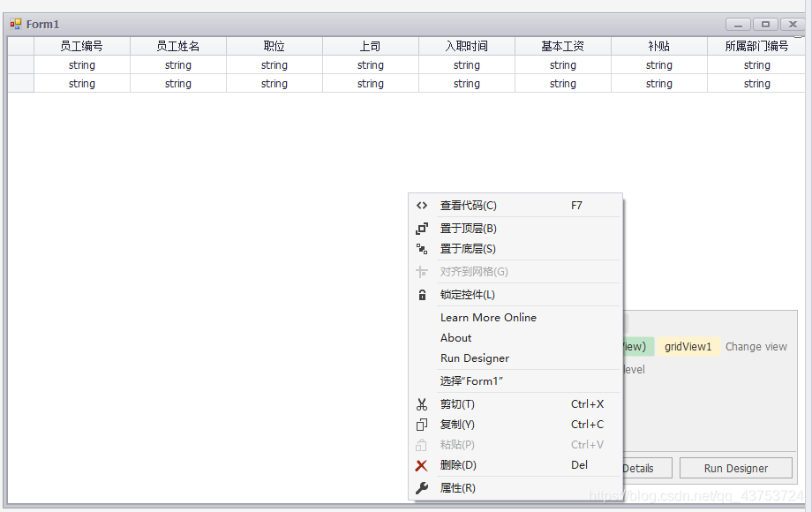Click the 补贴 column header
Image resolution: width=812 pixels, height=512 pixels.
659,46
